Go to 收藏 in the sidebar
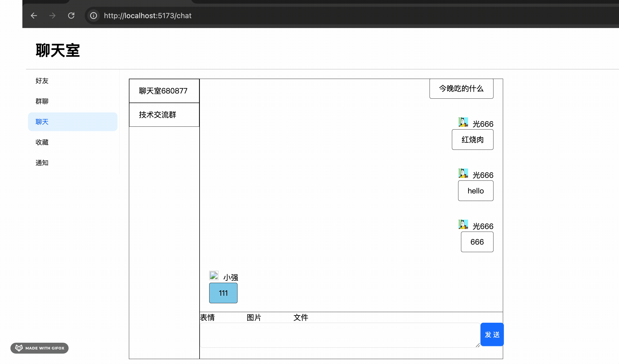619x364 pixels. coord(42,142)
